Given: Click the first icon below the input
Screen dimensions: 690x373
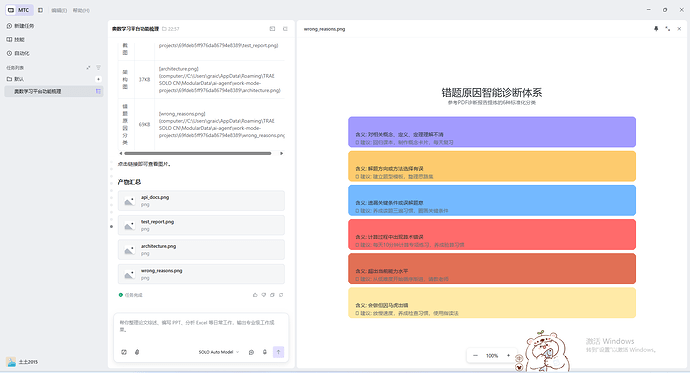Looking at the screenshot, I should pos(124,352).
